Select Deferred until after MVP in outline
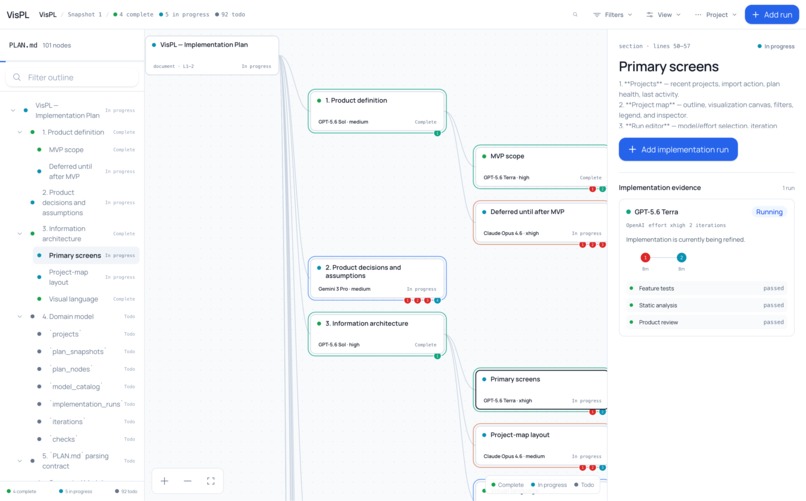 click(x=86, y=172)
